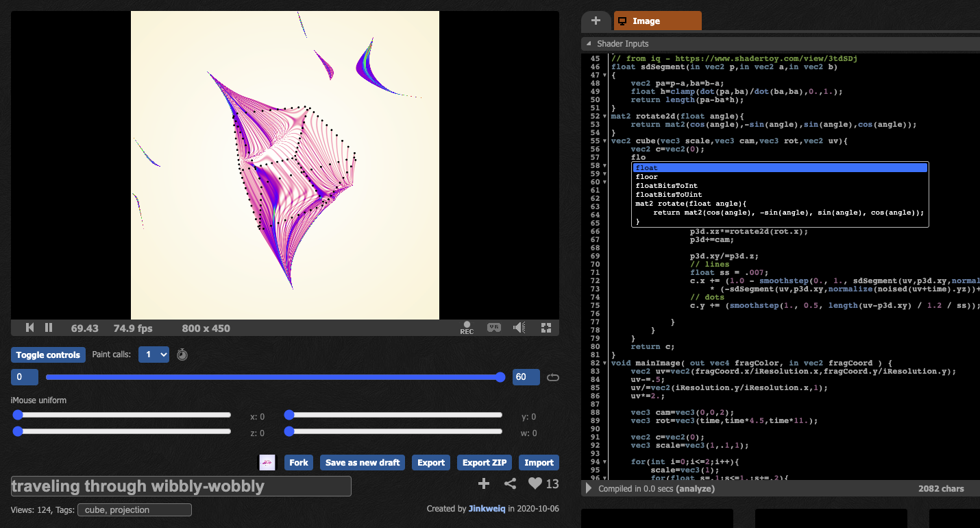Click the iMouse z slider
This screenshot has height=528, width=980.
(122, 431)
